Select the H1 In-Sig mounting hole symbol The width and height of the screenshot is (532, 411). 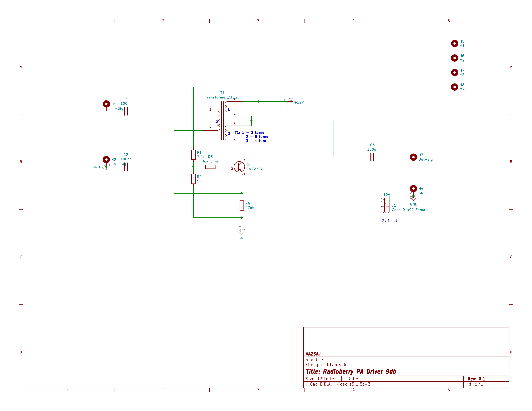pos(106,104)
